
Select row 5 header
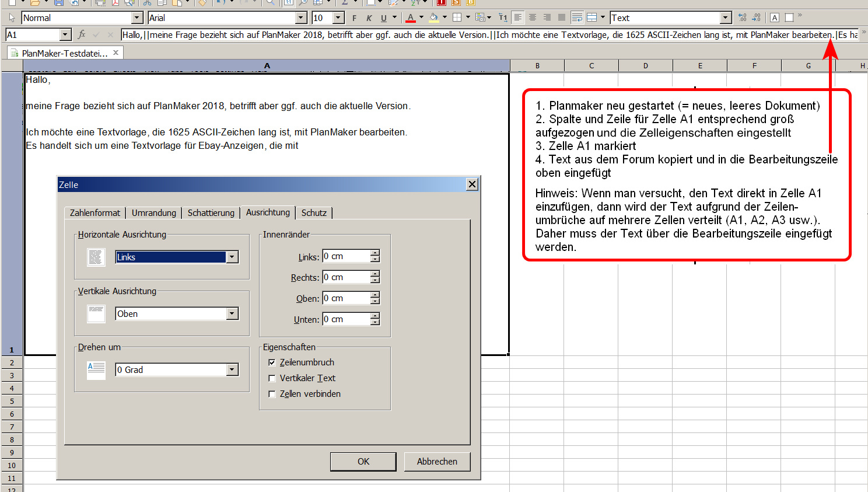12,402
